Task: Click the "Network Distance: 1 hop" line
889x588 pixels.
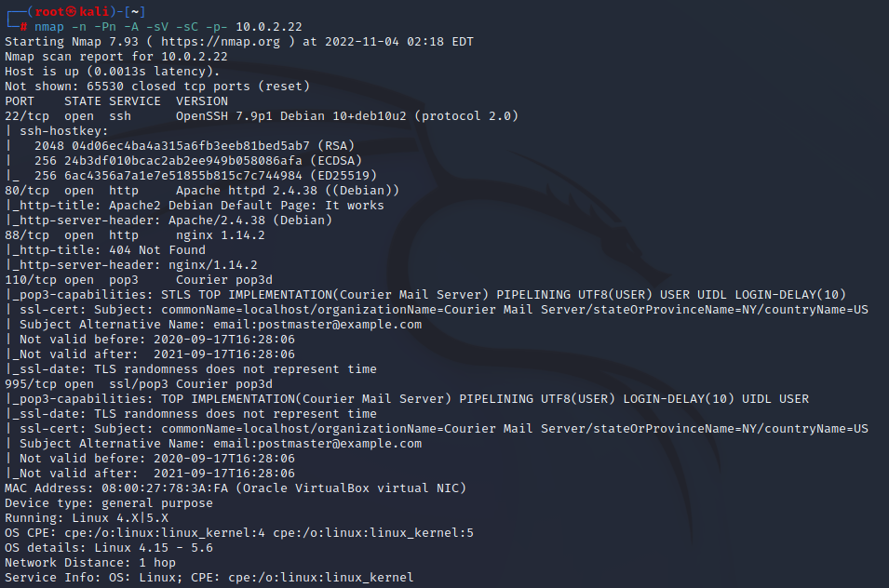Action: [90, 563]
